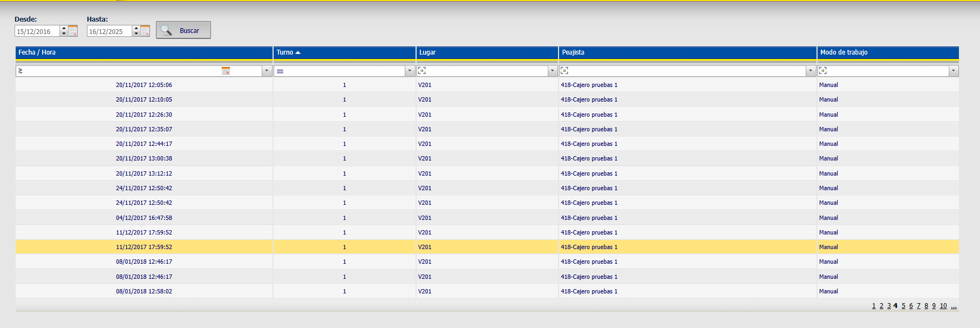The image size is (980, 328).
Task: Expand the Fecha / Hora filter dropdown
Action: [x=267, y=71]
